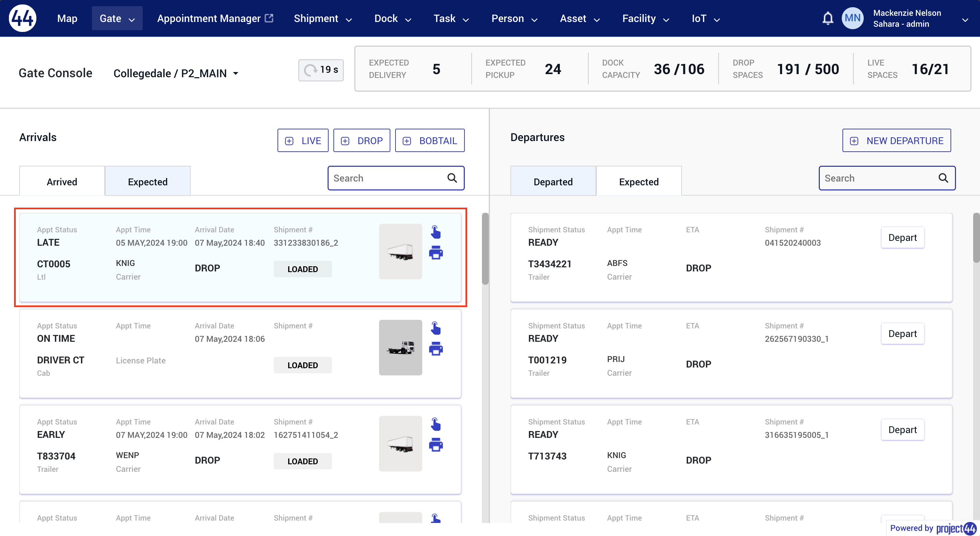
Task: Open trailer image for T833704 arrival
Action: point(400,443)
